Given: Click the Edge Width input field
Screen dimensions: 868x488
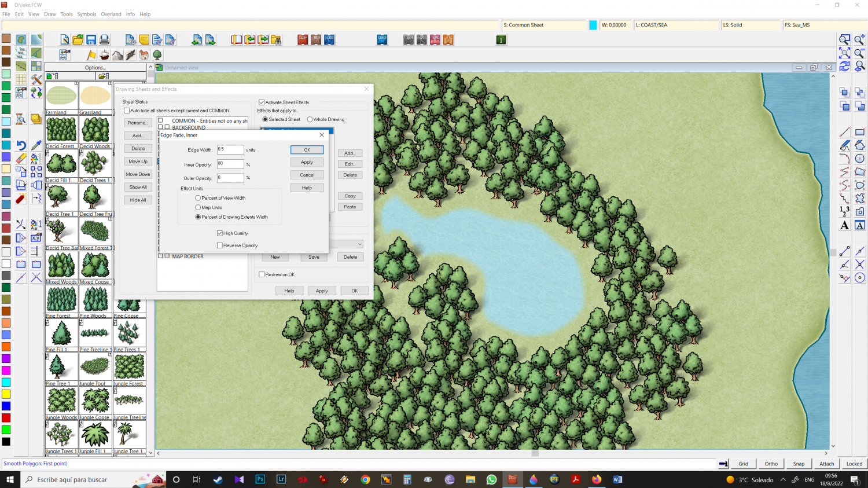Looking at the screenshot, I should tap(230, 149).
